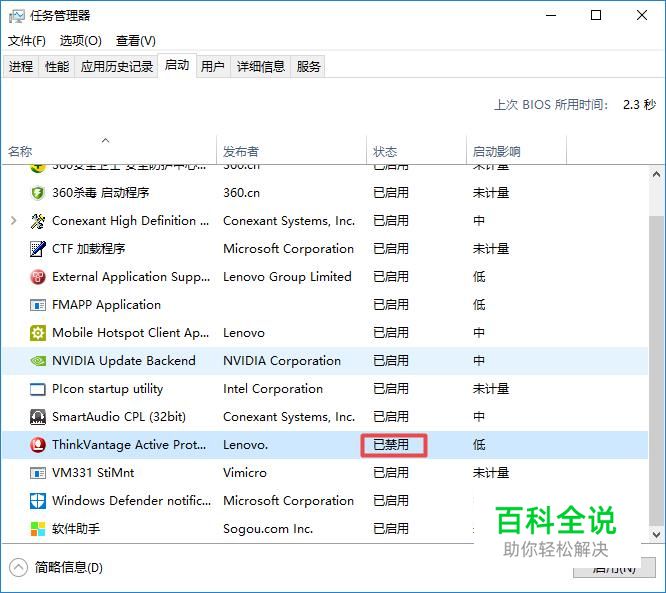Select the 360杀毒 启动程序 shield icon
666x593 pixels.
pos(38,193)
